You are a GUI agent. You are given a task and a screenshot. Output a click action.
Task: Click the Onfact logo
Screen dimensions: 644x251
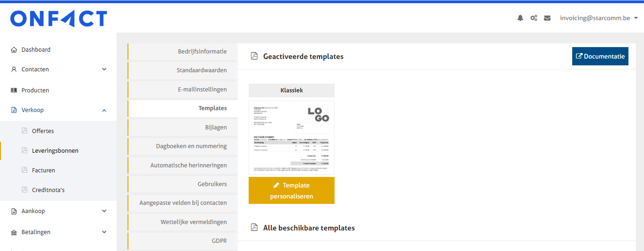59,19
